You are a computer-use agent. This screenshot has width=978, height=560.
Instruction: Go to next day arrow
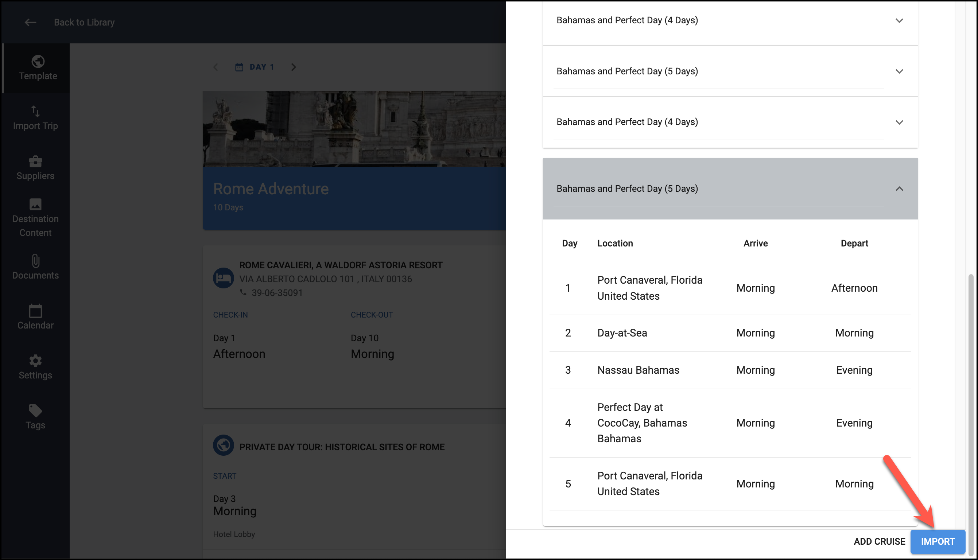pyautogui.click(x=294, y=67)
